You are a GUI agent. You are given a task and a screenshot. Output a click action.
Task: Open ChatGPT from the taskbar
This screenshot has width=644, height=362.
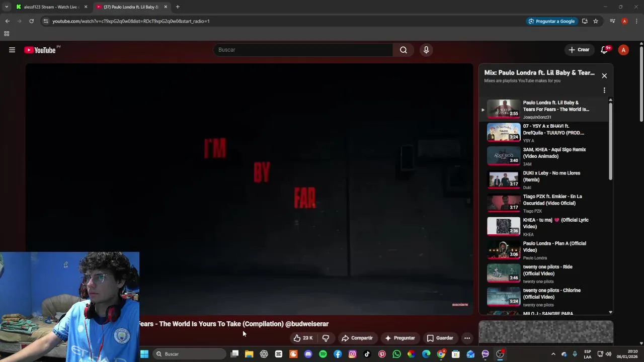pos(264,354)
